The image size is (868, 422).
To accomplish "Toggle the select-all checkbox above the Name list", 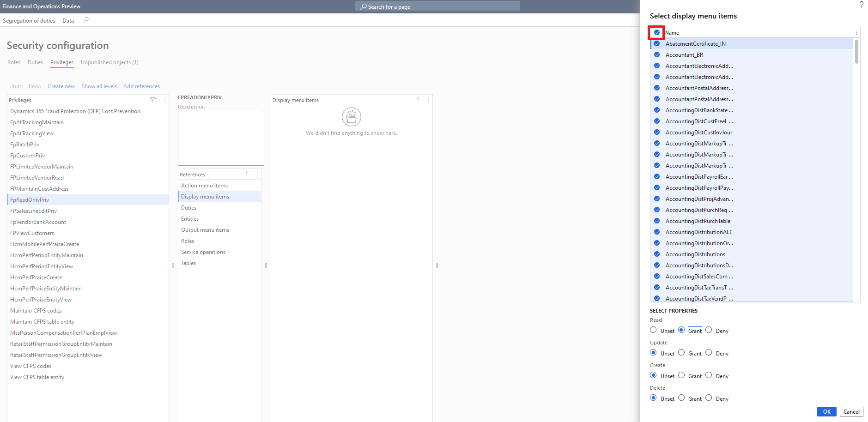I will 656,32.
